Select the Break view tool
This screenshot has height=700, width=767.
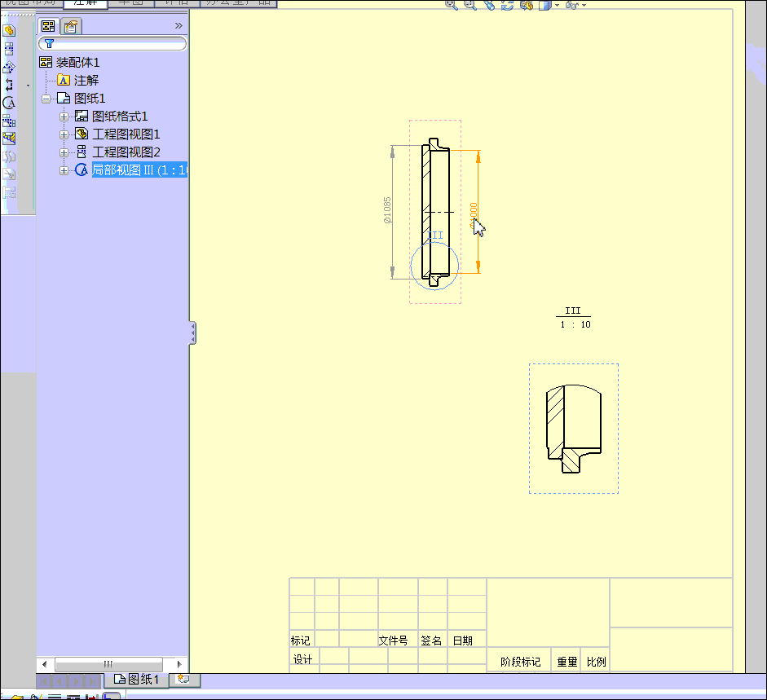9,156
